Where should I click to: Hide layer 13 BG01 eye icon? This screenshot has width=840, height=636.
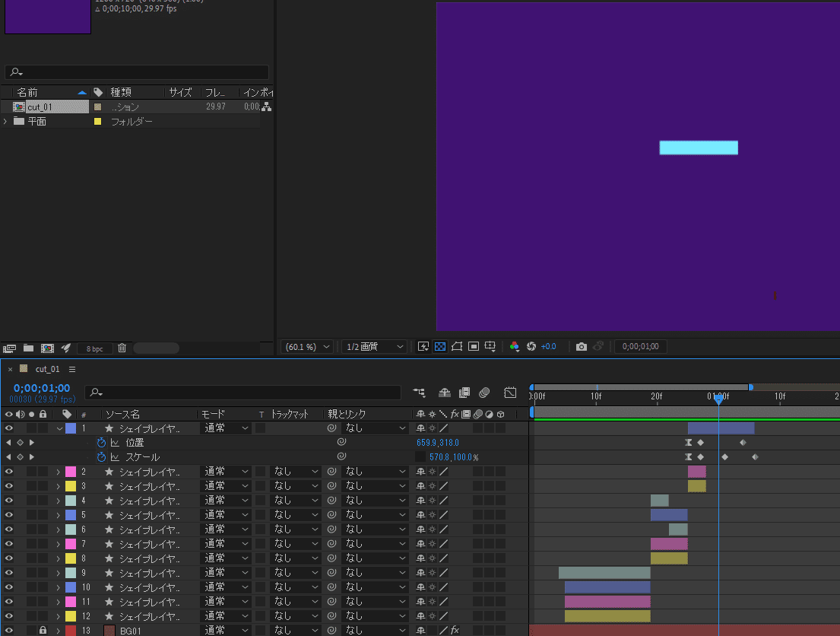(x=9, y=631)
